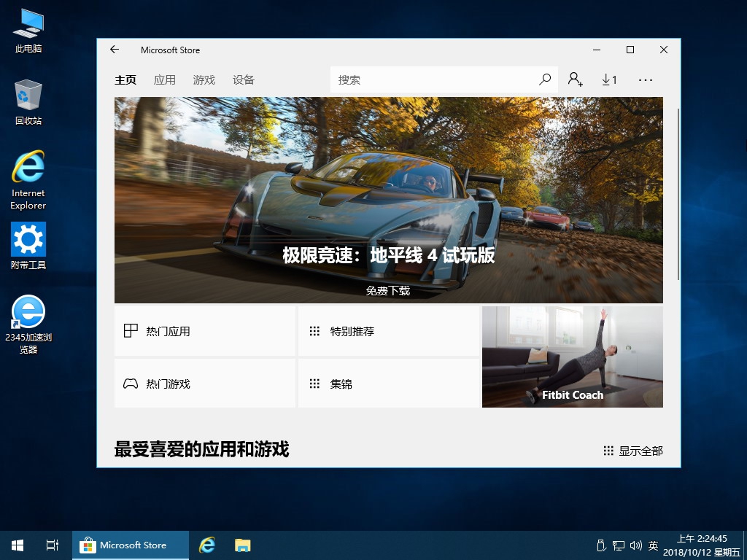Screen dimensions: 747x560
Task: Select Internet Explorer desktop shortcut
Action: coord(28,180)
